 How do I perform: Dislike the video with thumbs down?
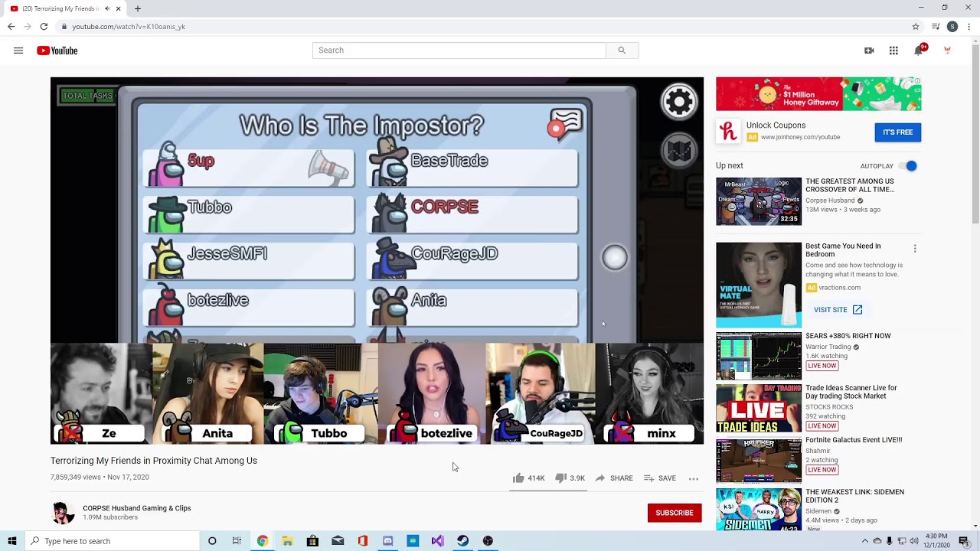coord(560,478)
